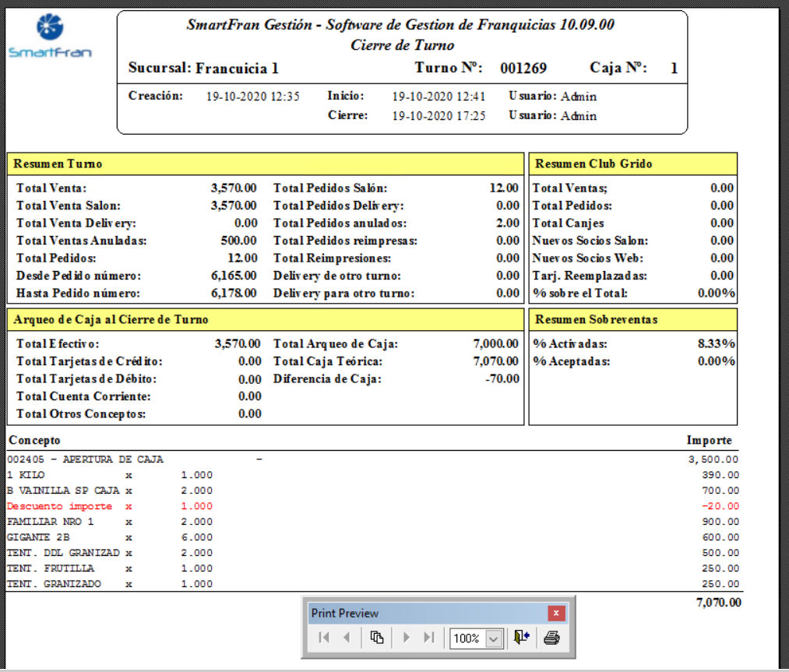Click the 'Total Pedidos Delivery:' label

(339, 206)
